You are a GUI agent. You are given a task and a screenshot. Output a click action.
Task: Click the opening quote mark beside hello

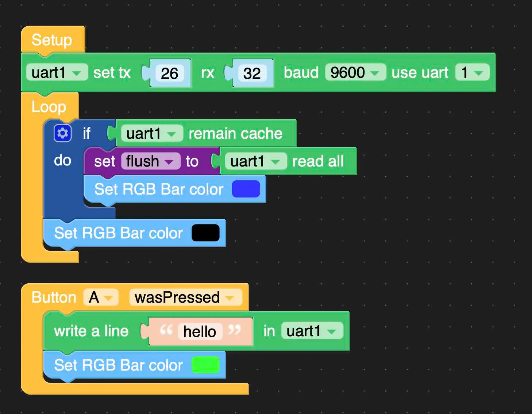166,330
